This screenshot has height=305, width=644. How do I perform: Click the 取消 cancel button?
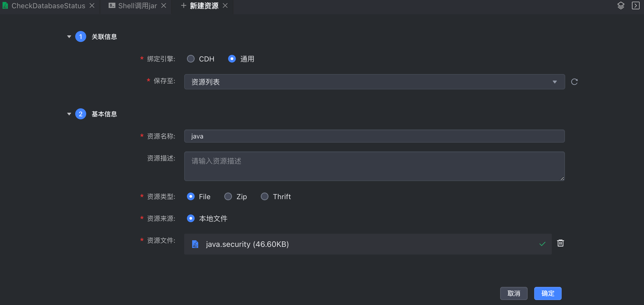pos(514,293)
